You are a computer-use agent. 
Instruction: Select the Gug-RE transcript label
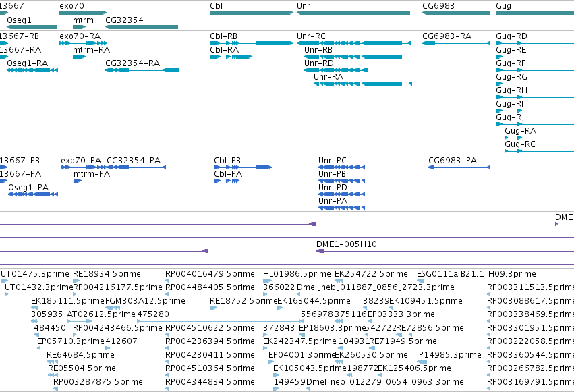click(511, 50)
